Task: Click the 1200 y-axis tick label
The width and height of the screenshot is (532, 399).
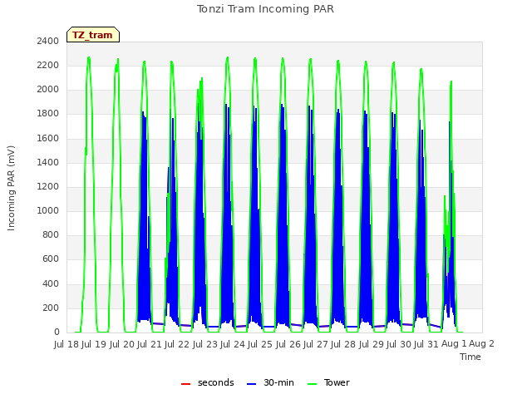Action: coord(48,186)
